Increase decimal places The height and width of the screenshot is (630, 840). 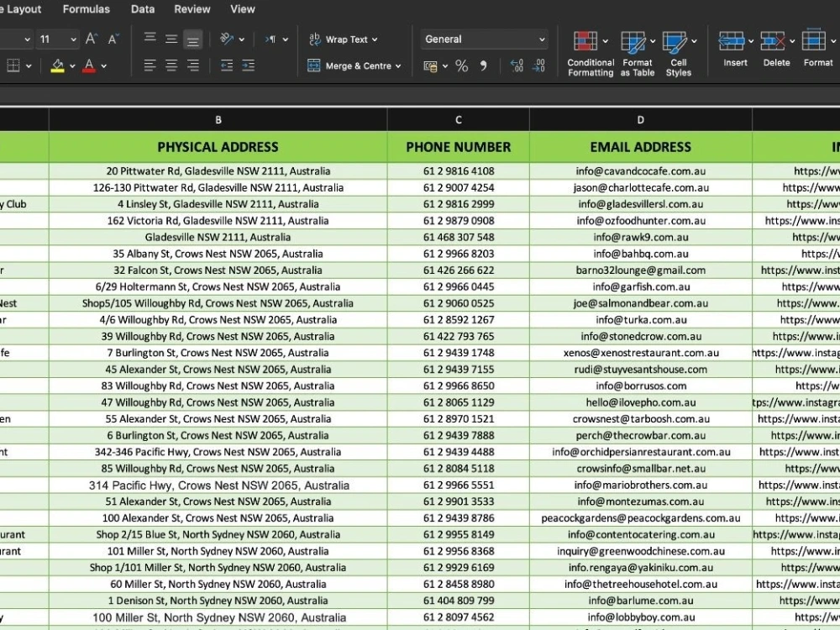coord(517,66)
